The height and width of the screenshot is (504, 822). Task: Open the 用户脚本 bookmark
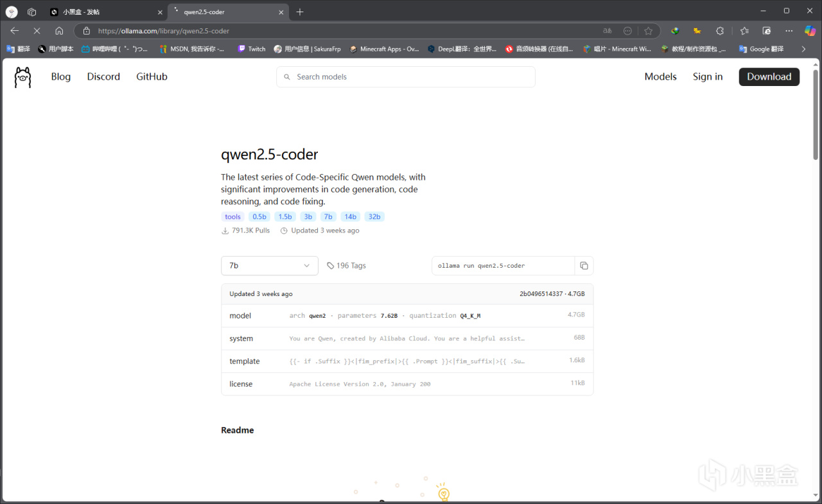pyautogui.click(x=55, y=49)
